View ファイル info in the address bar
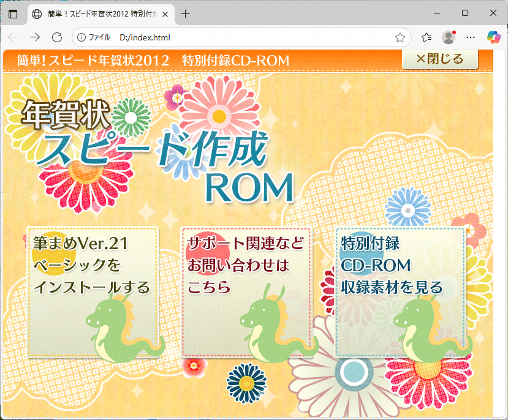 [x=82, y=37]
